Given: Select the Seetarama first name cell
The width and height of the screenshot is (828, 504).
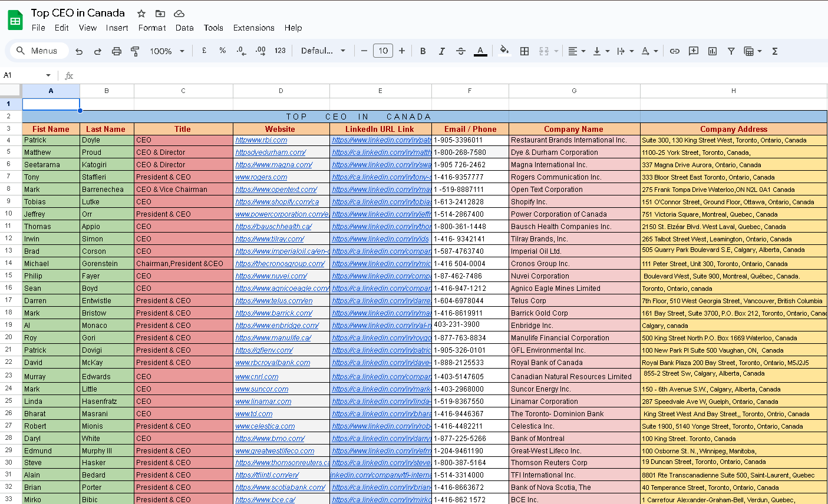Looking at the screenshot, I should 51,165.
